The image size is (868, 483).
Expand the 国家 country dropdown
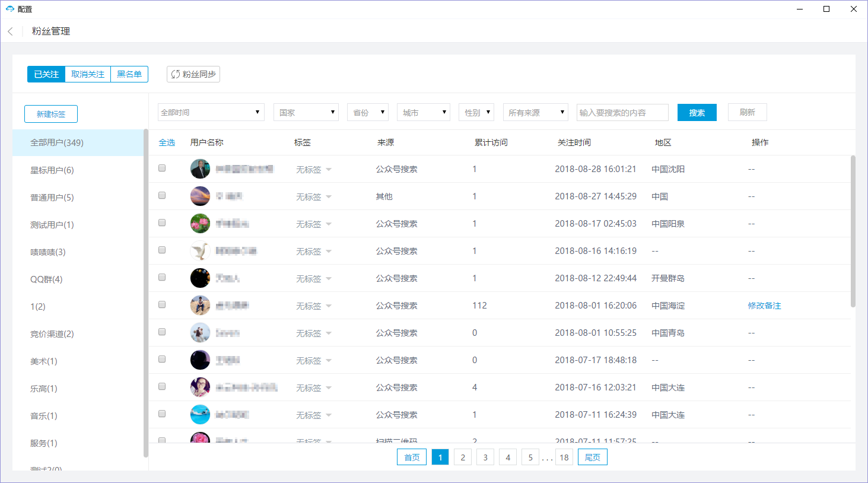click(306, 112)
